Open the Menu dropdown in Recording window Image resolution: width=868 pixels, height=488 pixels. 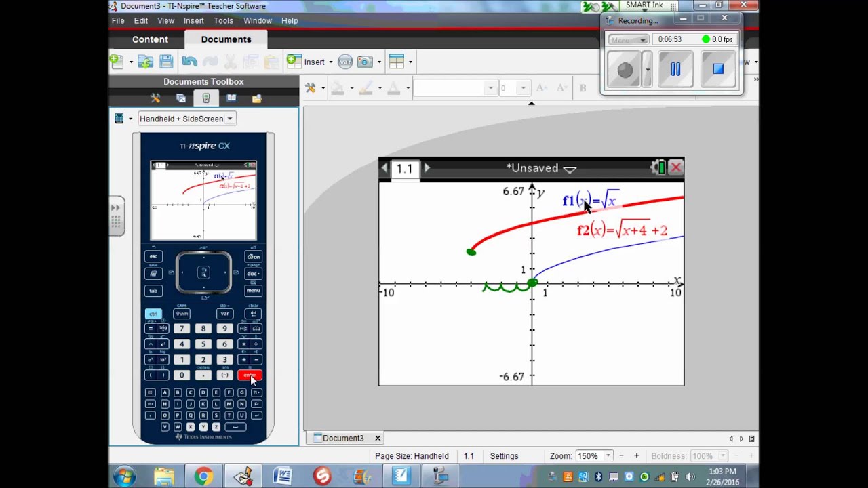(x=628, y=39)
